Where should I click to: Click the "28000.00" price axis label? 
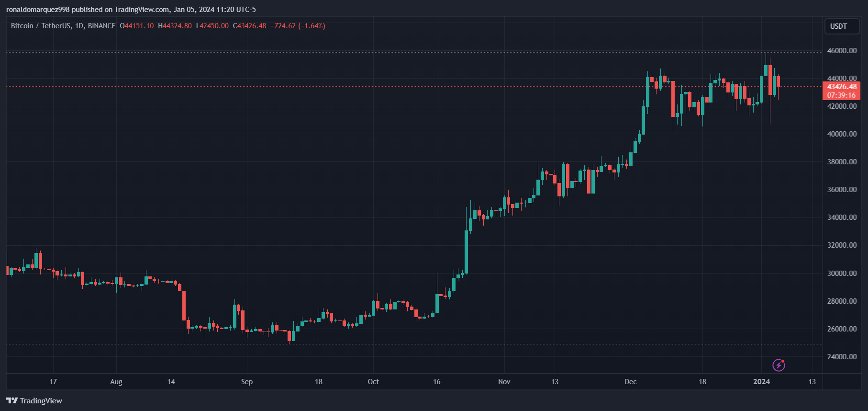(x=842, y=301)
